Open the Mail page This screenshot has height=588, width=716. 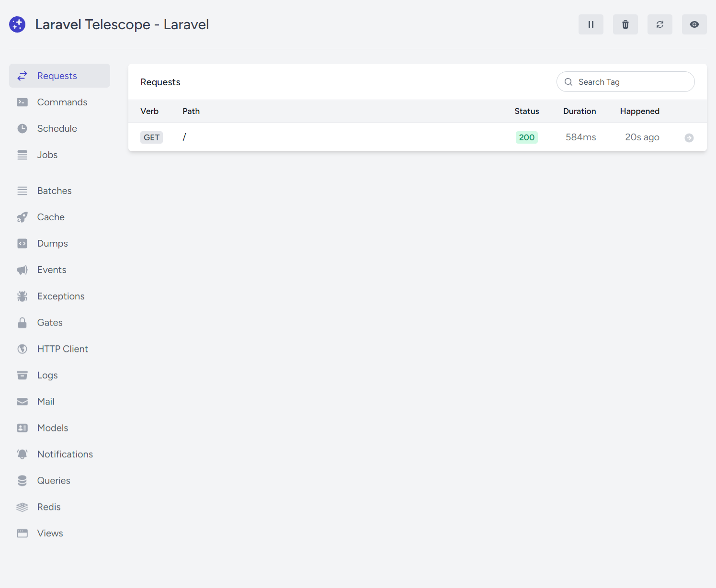(x=46, y=401)
